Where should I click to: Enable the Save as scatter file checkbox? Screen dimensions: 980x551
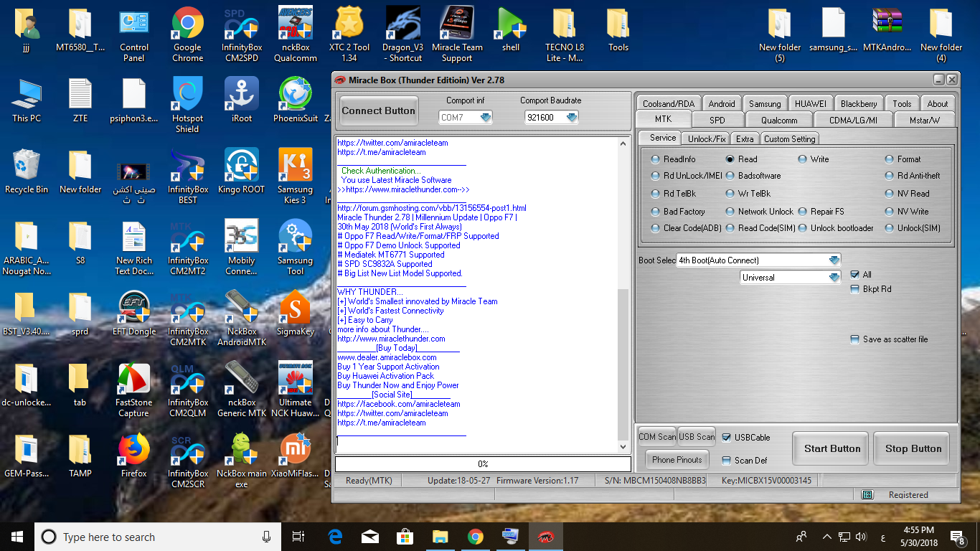tap(854, 339)
